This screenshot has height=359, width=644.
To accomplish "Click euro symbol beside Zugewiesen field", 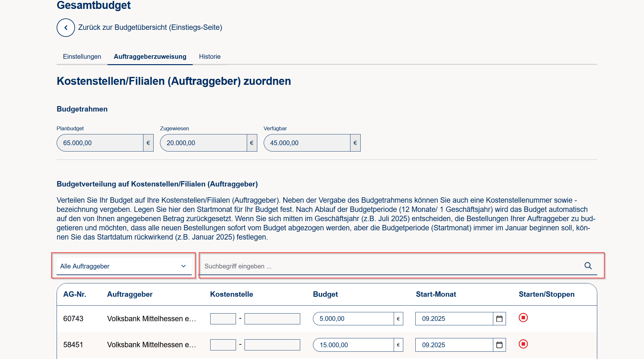I will coord(252,143).
